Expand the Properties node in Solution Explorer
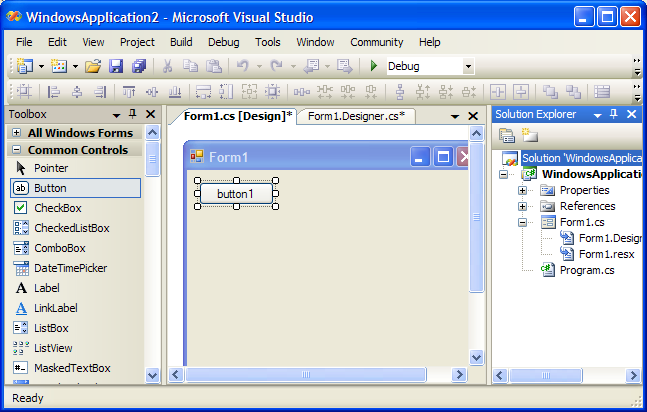Screen dimensions: 647x412 coord(522,190)
